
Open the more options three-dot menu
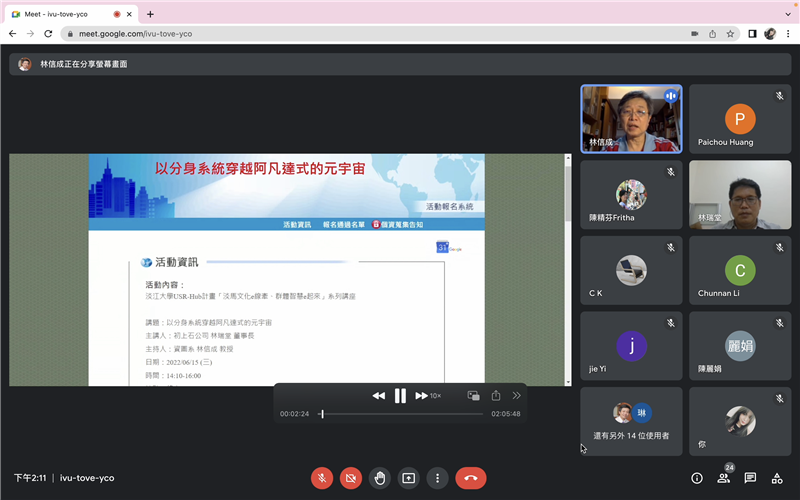[436, 478]
